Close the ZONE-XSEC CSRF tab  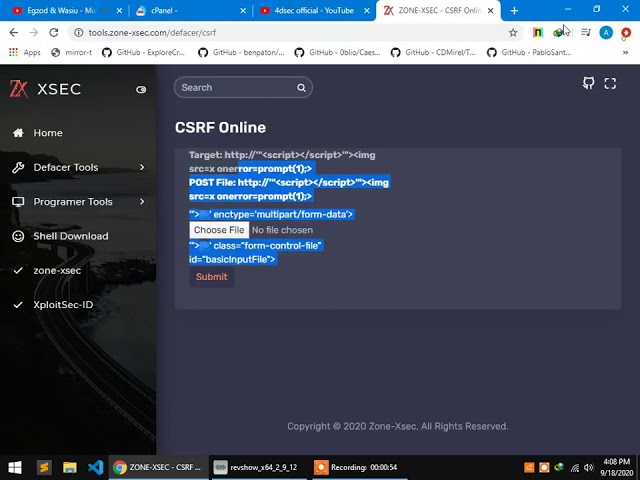click(491, 11)
